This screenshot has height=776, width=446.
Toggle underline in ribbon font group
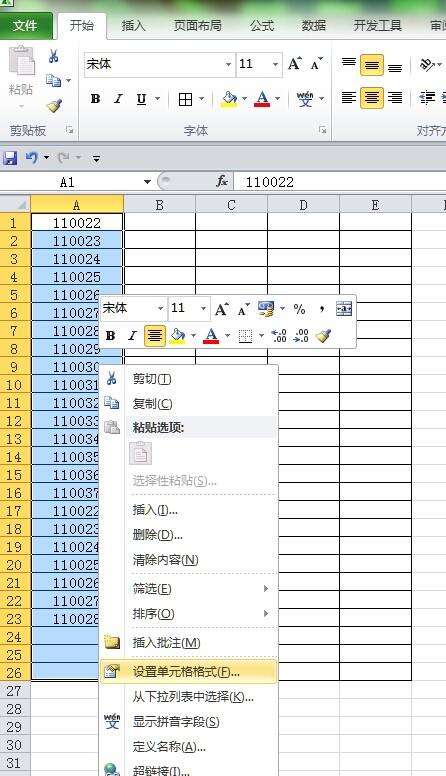coord(142,99)
